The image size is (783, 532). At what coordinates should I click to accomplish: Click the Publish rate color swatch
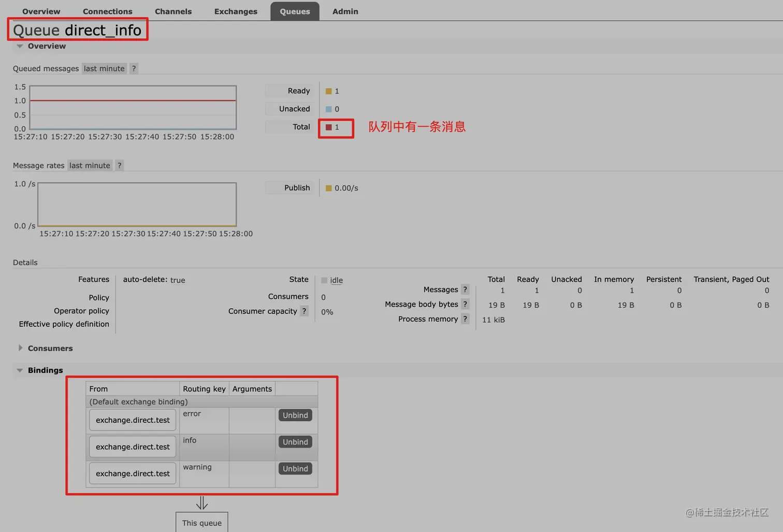click(x=328, y=188)
